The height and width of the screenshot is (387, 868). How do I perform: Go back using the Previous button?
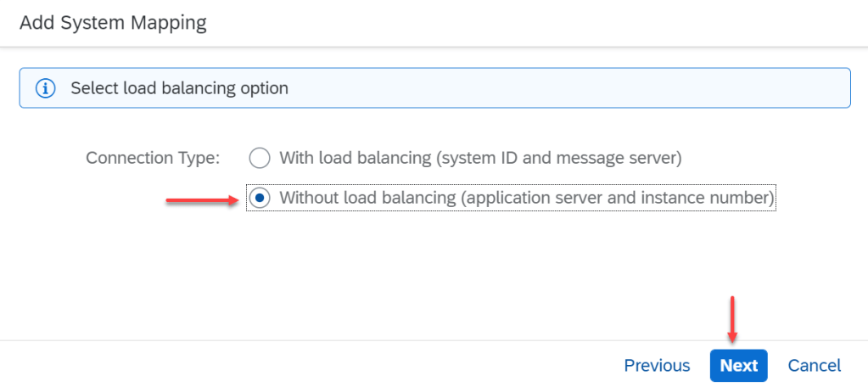coord(657,366)
